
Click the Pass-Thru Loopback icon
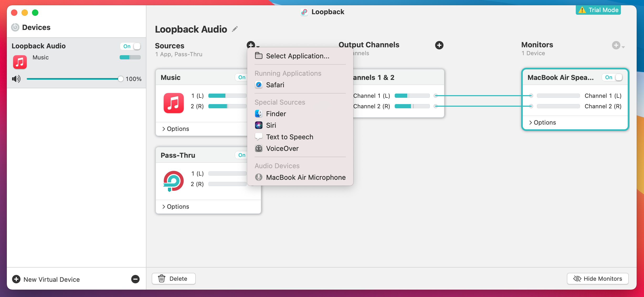pos(173,181)
